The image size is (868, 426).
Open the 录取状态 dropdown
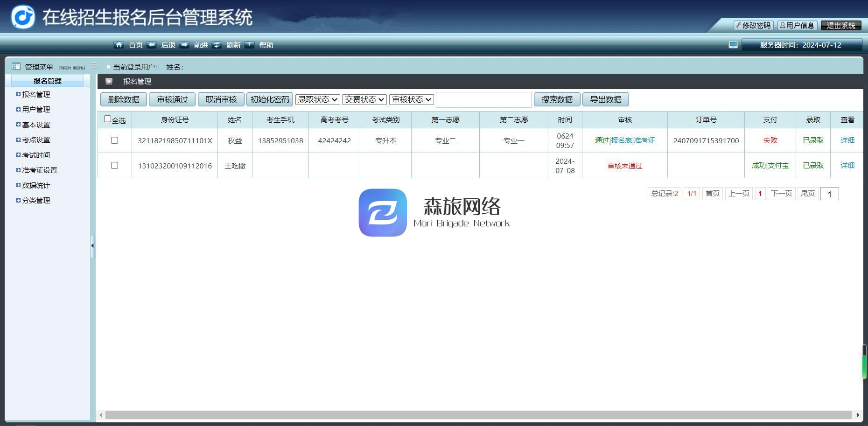[x=317, y=99]
